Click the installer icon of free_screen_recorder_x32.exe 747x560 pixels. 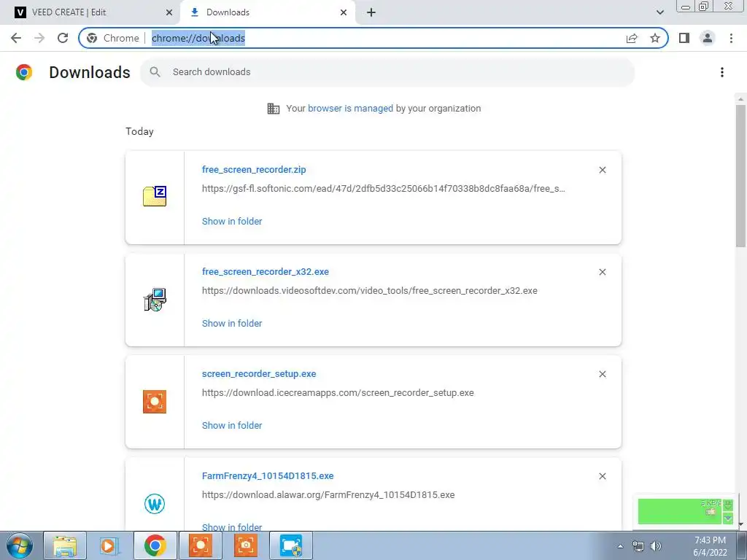coord(155,300)
